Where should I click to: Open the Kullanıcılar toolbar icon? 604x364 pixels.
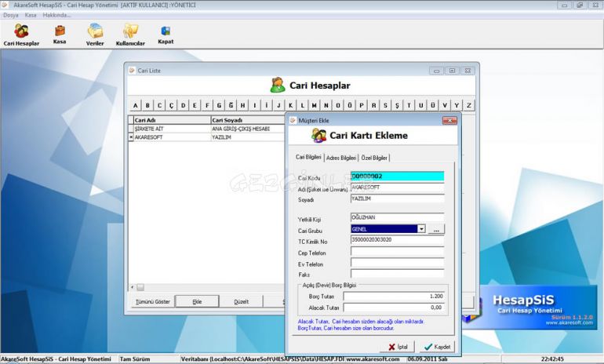coord(130,35)
